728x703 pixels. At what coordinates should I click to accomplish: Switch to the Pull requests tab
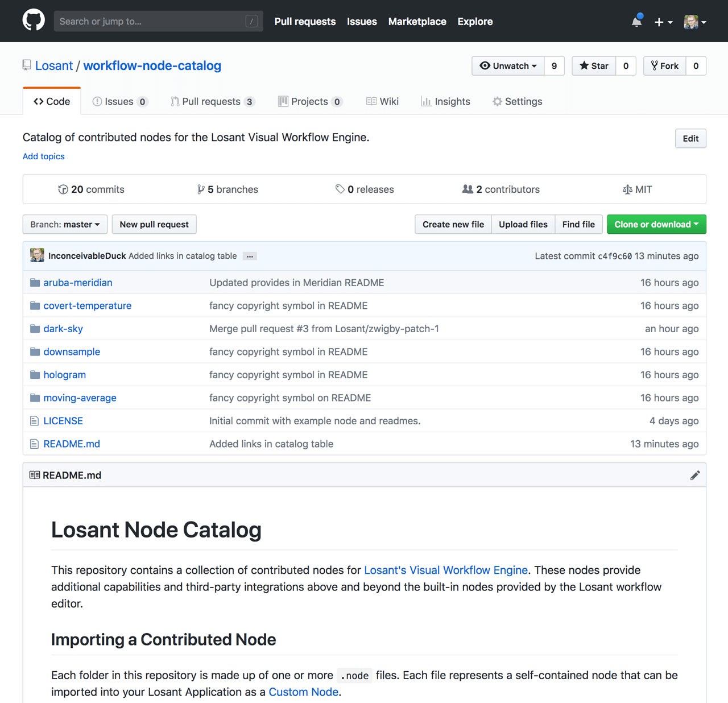pyautogui.click(x=212, y=101)
